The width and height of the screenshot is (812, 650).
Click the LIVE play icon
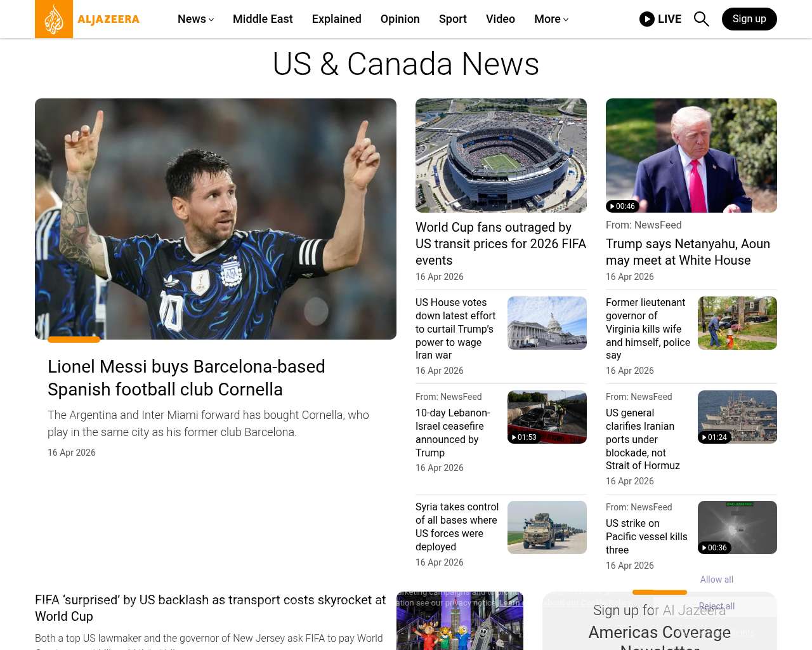tap(646, 19)
